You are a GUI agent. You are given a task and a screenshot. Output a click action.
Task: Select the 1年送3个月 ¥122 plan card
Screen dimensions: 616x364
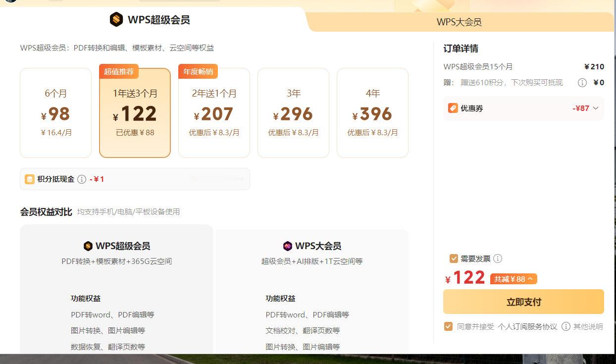coord(135,113)
